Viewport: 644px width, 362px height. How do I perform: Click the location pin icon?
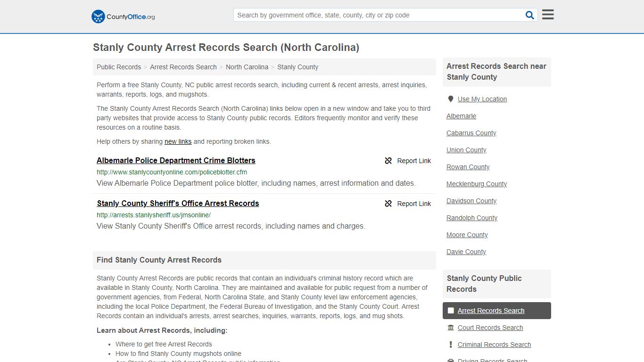pyautogui.click(x=451, y=99)
